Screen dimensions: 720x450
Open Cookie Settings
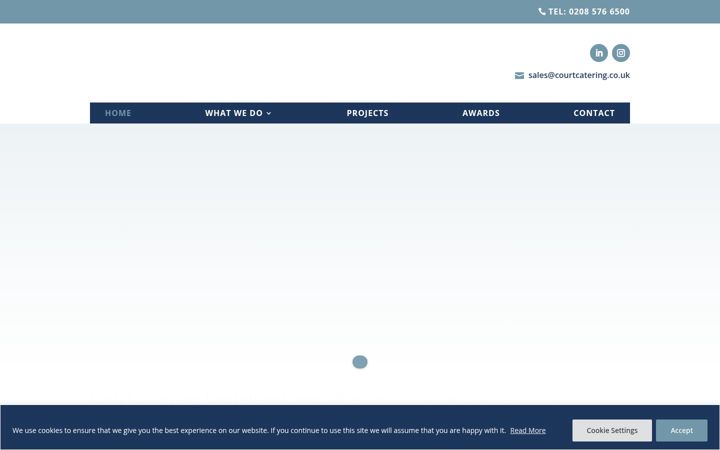tap(612, 430)
